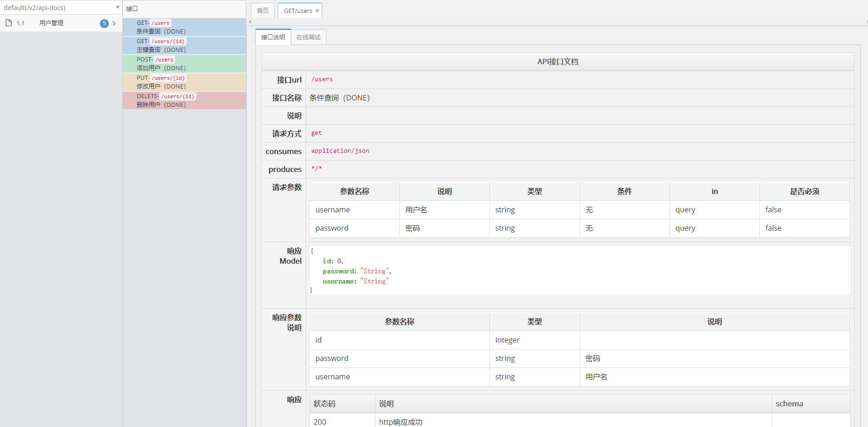Click the application/json consumes value
Screen dimensions: 868x427
(340, 151)
